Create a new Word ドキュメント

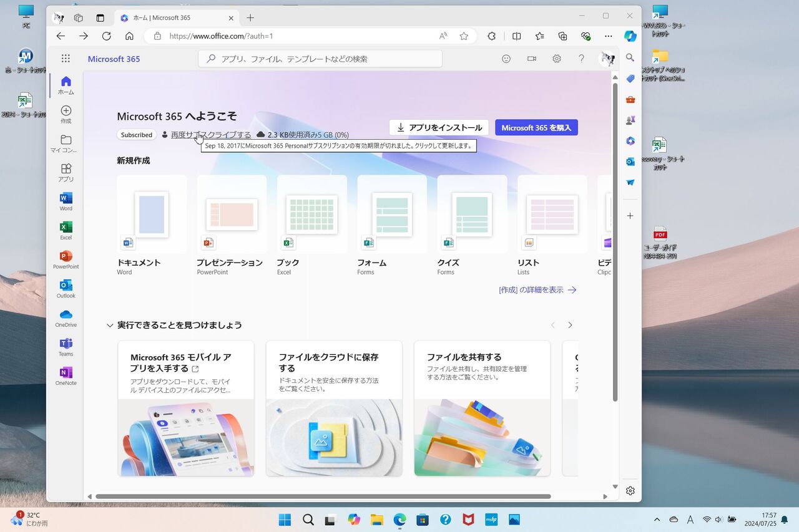pos(152,225)
